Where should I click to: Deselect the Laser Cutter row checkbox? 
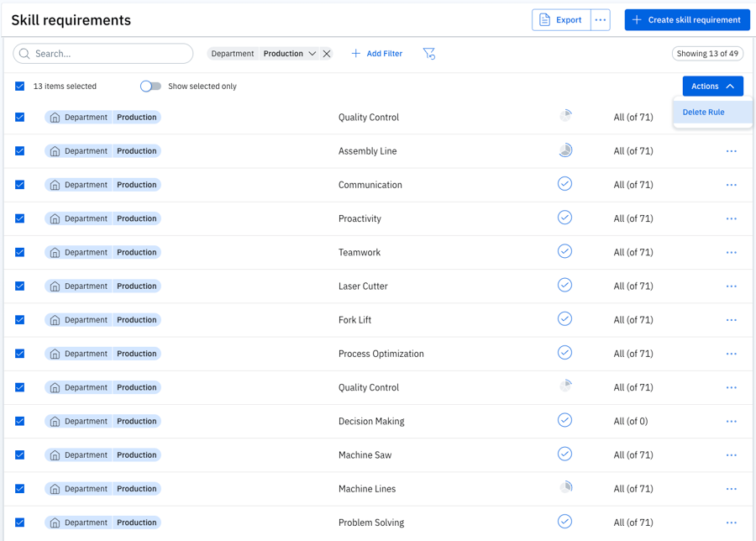click(x=20, y=286)
